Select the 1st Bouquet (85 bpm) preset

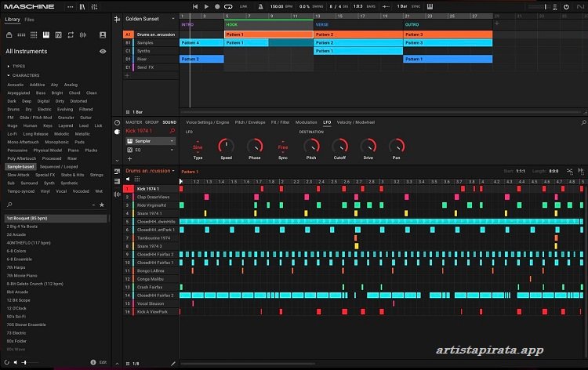[x=56, y=218]
